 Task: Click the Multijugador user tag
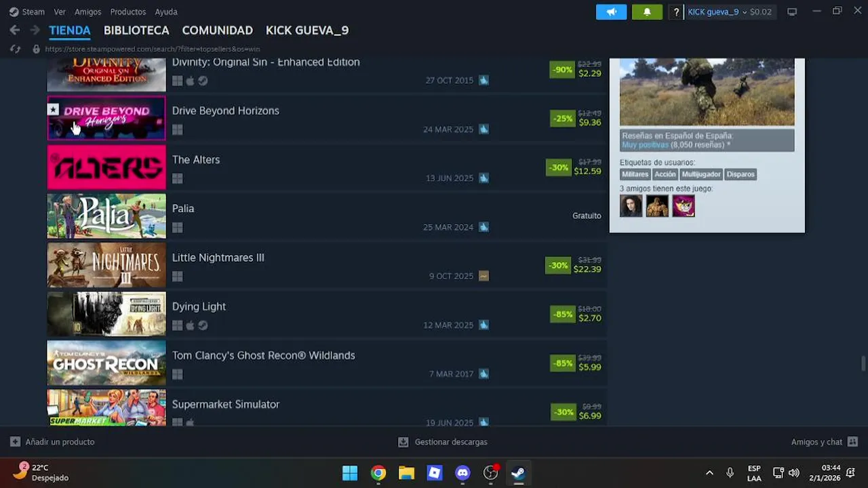(x=701, y=174)
